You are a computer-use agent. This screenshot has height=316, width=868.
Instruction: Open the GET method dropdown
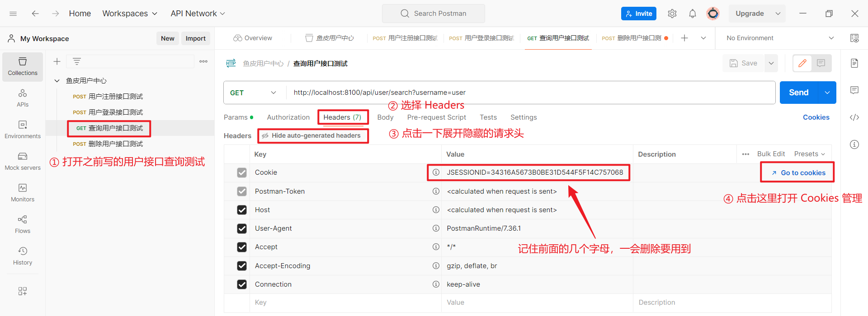(x=254, y=93)
